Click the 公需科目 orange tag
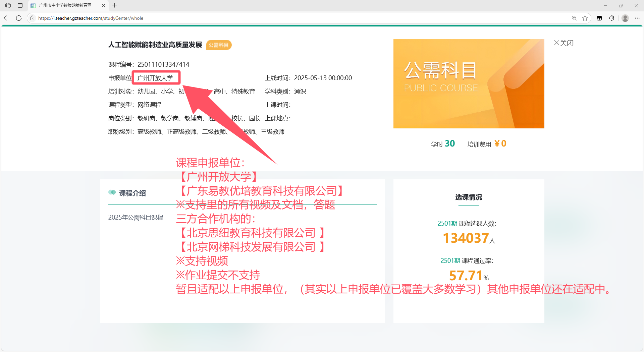This screenshot has height=352, width=644. 219,45
